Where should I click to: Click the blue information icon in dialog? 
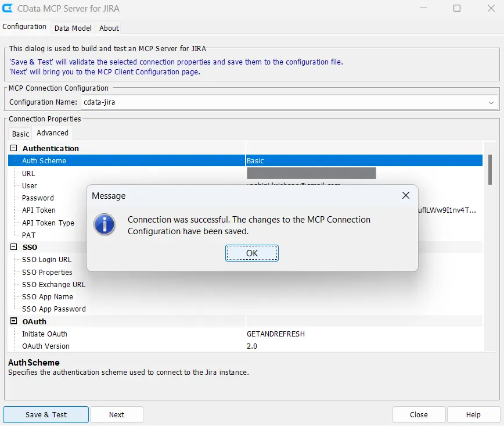[x=105, y=225]
